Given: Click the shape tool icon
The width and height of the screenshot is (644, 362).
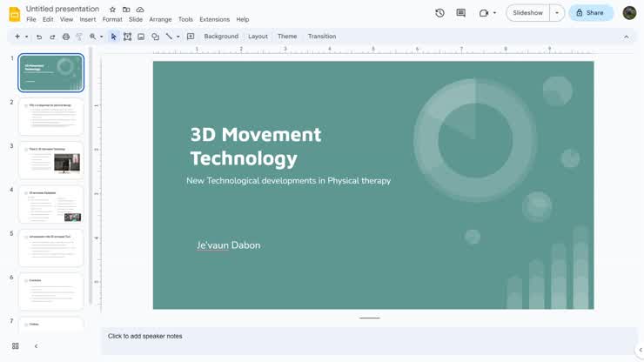Looking at the screenshot, I should tap(155, 37).
